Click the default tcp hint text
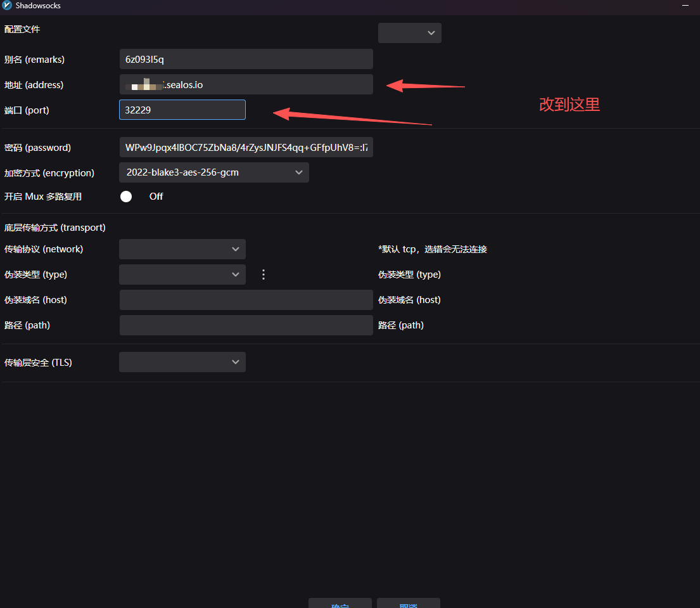 coord(432,249)
